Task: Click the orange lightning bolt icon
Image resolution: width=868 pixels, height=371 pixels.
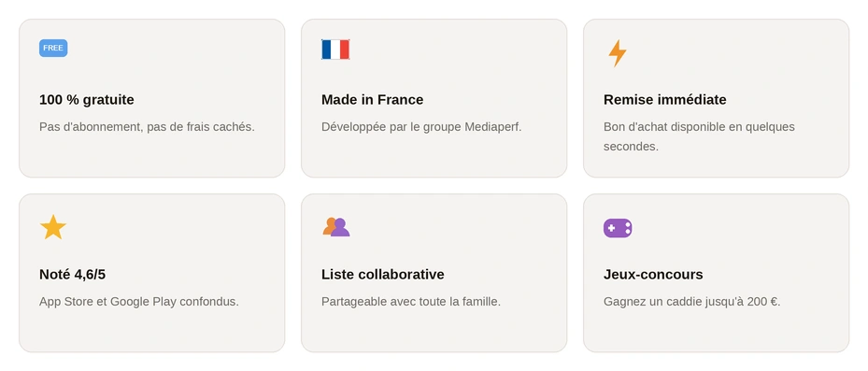Action: pos(618,53)
